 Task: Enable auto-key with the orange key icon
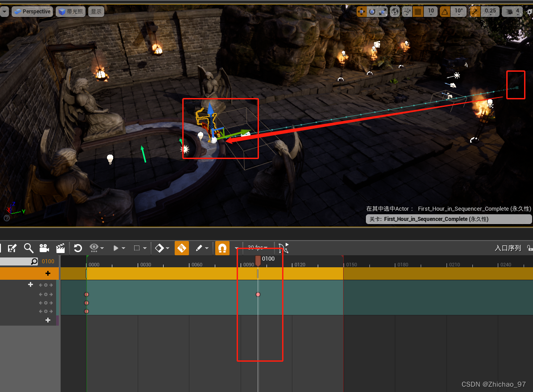(182, 248)
